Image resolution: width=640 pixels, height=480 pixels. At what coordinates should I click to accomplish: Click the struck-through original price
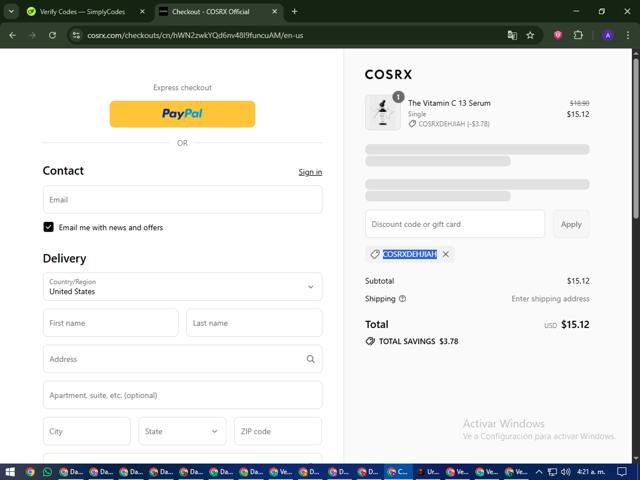(x=579, y=103)
